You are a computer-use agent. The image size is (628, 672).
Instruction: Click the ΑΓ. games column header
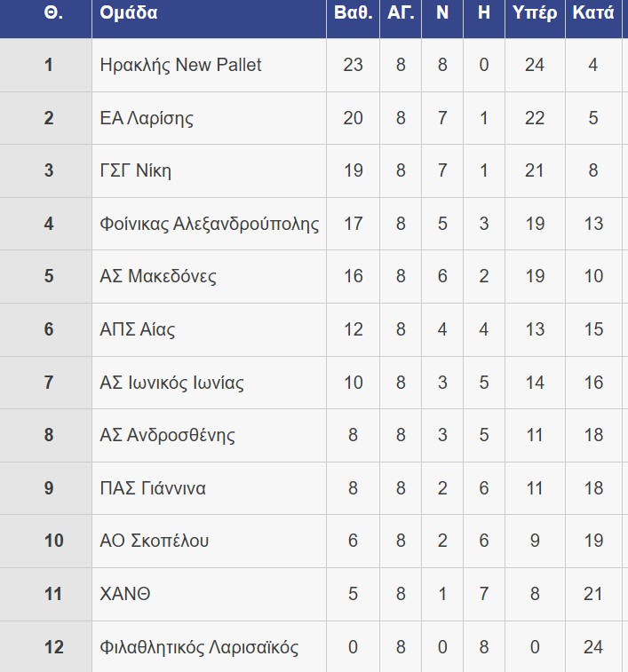click(x=401, y=13)
